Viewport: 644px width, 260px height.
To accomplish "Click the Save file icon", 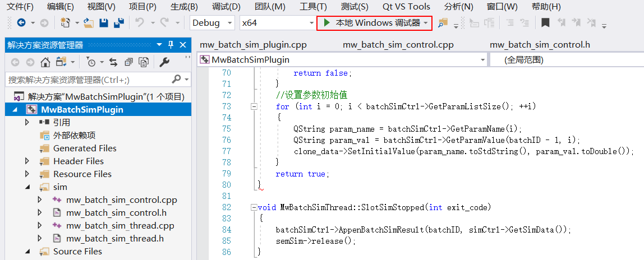I will tap(104, 23).
